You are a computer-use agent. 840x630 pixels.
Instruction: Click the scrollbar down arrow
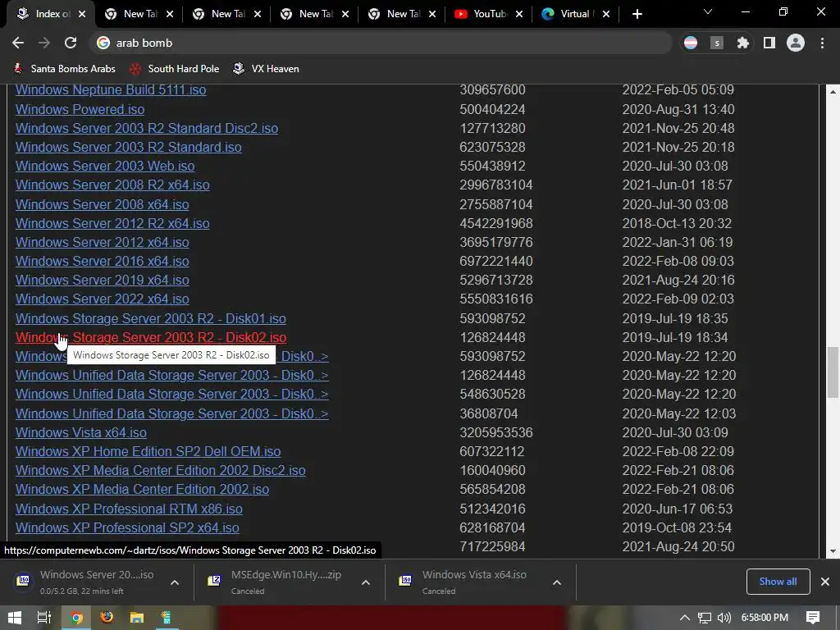click(x=833, y=550)
